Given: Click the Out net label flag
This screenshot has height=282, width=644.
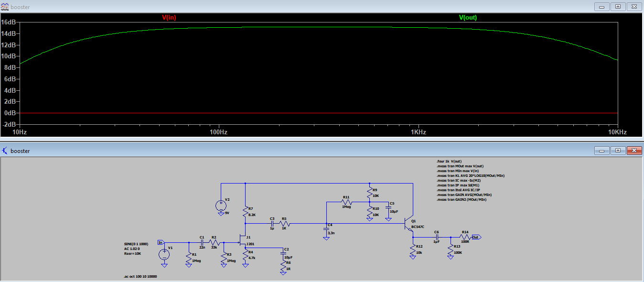Looking at the screenshot, I should pos(476,237).
